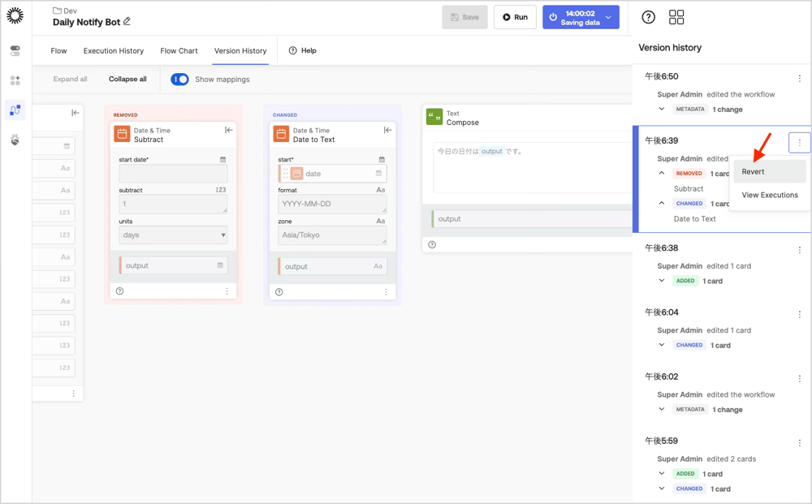Toggle the flow on/off power button
This screenshot has height=504, width=812.
click(x=553, y=17)
